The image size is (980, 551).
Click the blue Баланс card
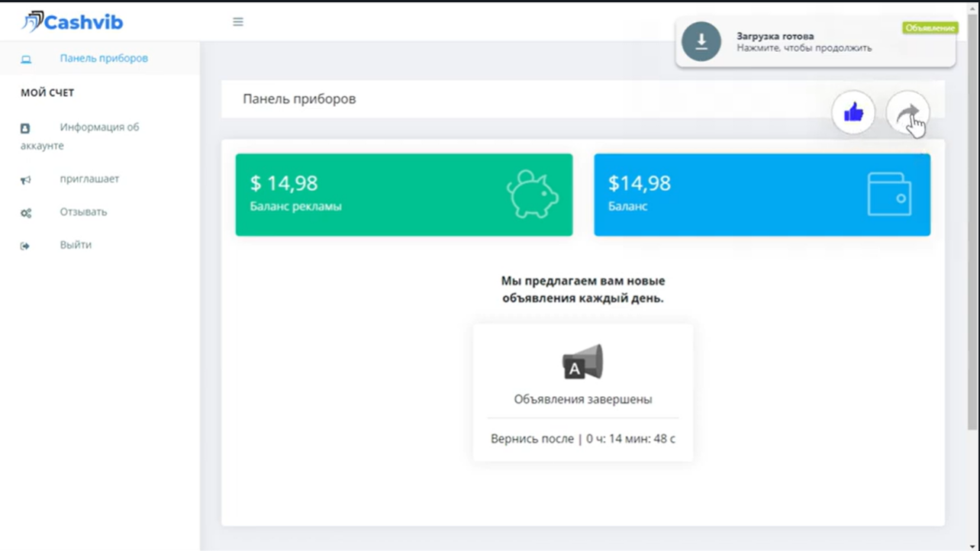tap(725, 195)
